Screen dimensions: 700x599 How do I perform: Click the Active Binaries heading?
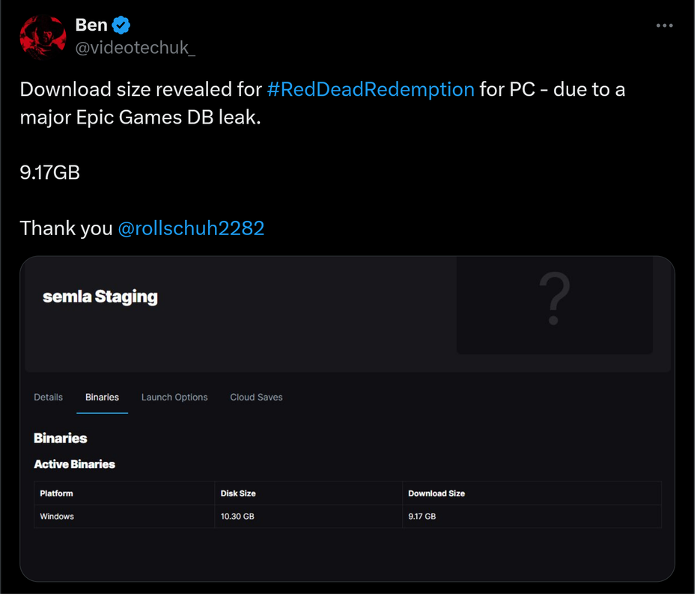coord(74,464)
